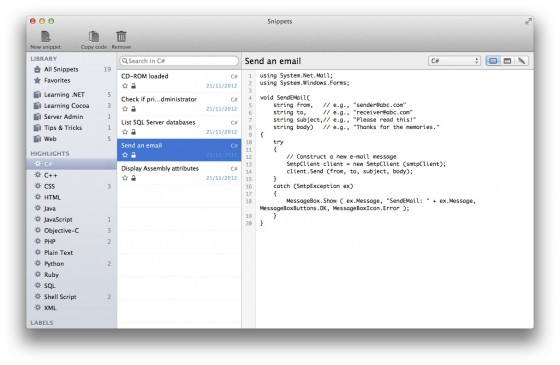Select the Java highlight
Image resolution: width=560 pixels, height=365 pixels.
[x=72, y=209]
